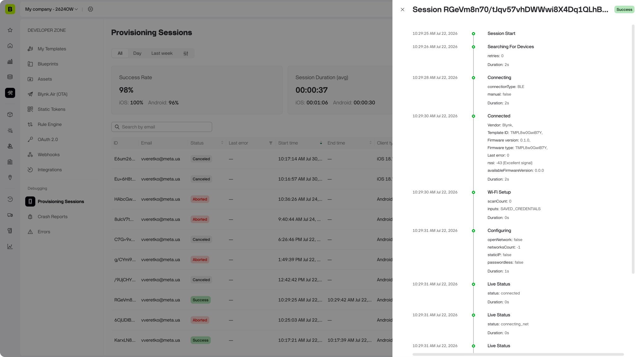Click the star favorites icon in sidebar

tap(10, 30)
